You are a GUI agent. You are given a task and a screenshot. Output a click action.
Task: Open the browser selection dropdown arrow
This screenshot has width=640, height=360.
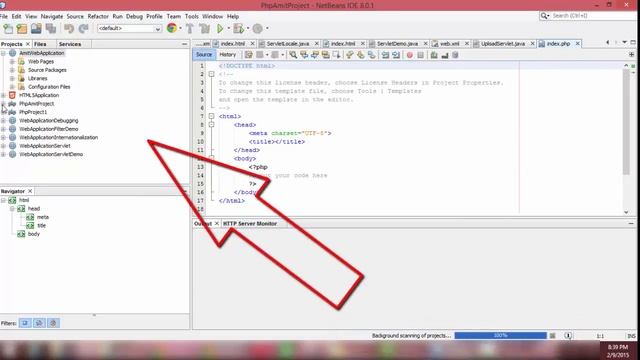point(180,28)
